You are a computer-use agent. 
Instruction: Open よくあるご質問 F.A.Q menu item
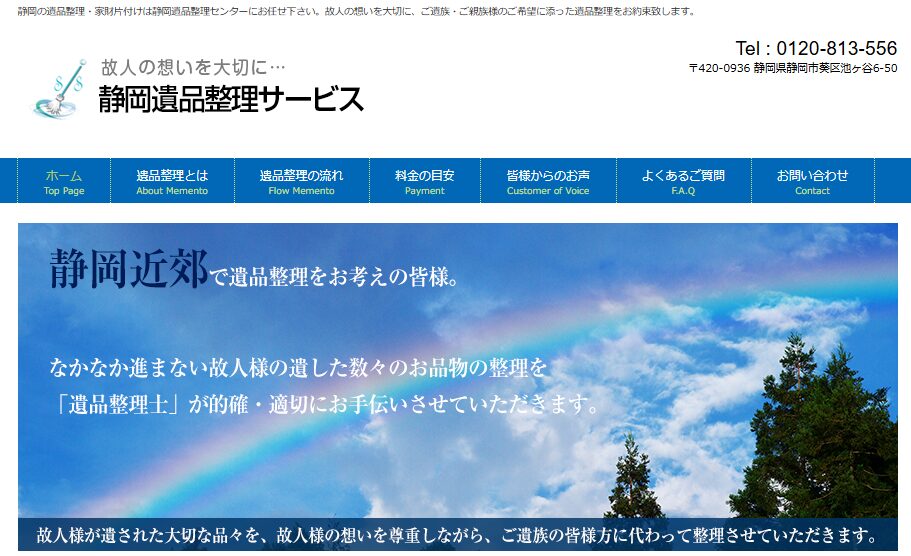[x=683, y=181]
